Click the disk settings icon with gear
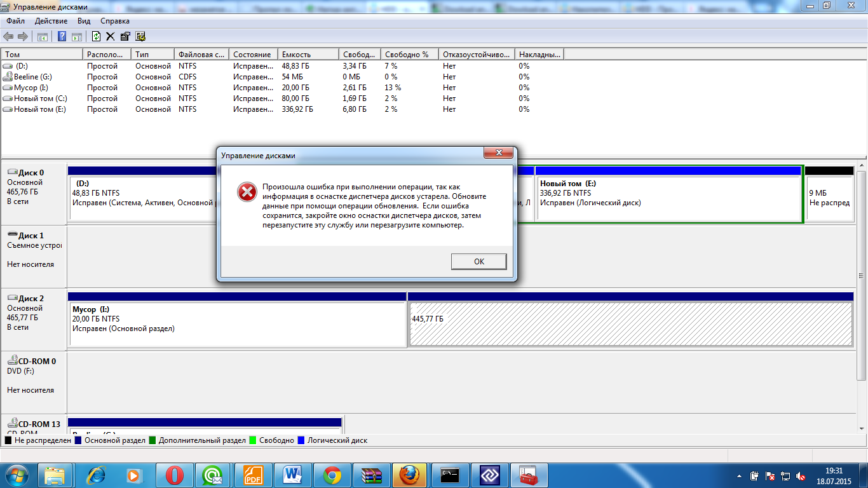The image size is (868, 488). coord(140,37)
